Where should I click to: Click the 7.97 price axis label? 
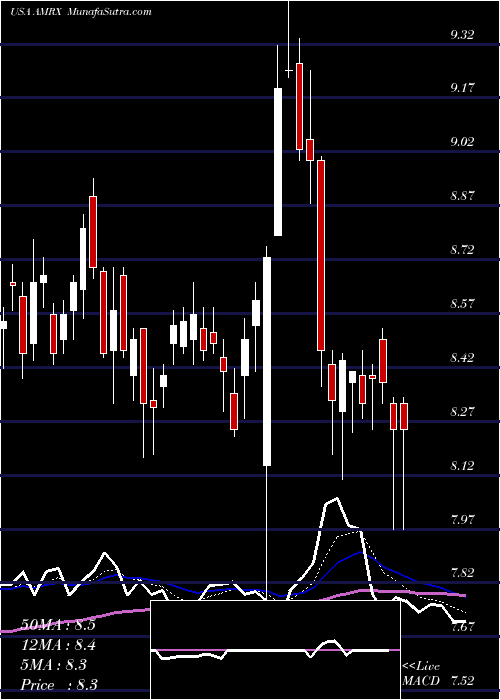tap(462, 519)
